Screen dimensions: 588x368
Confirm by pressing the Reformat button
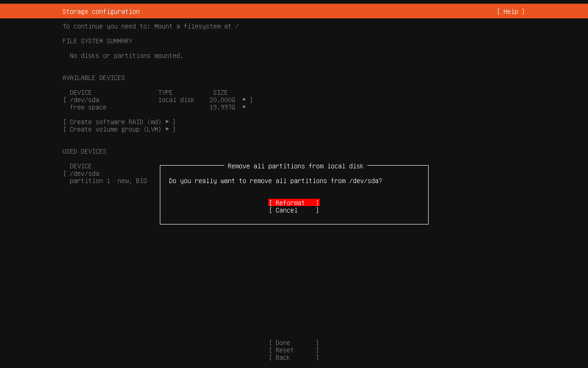(294, 203)
